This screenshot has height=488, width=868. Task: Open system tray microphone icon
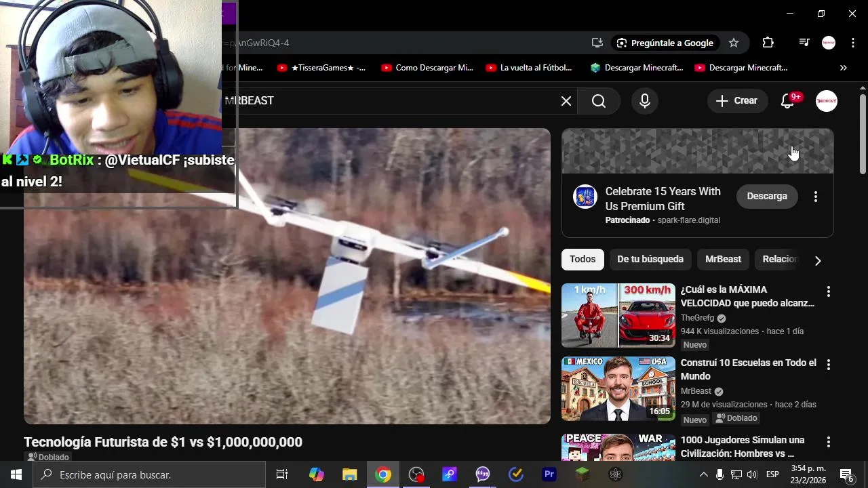pos(719,474)
